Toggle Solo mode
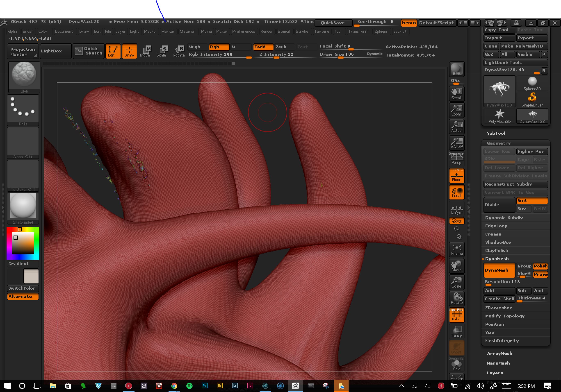 456,364
